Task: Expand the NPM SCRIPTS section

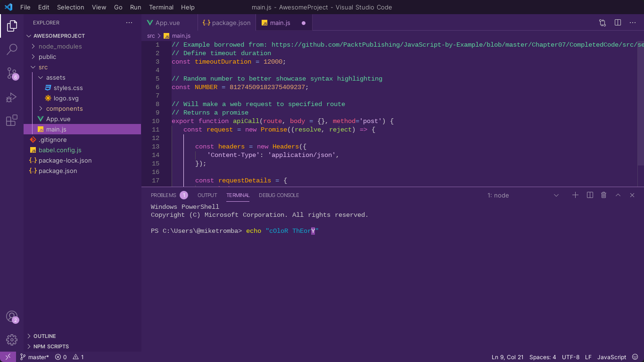Action: (x=51, y=346)
